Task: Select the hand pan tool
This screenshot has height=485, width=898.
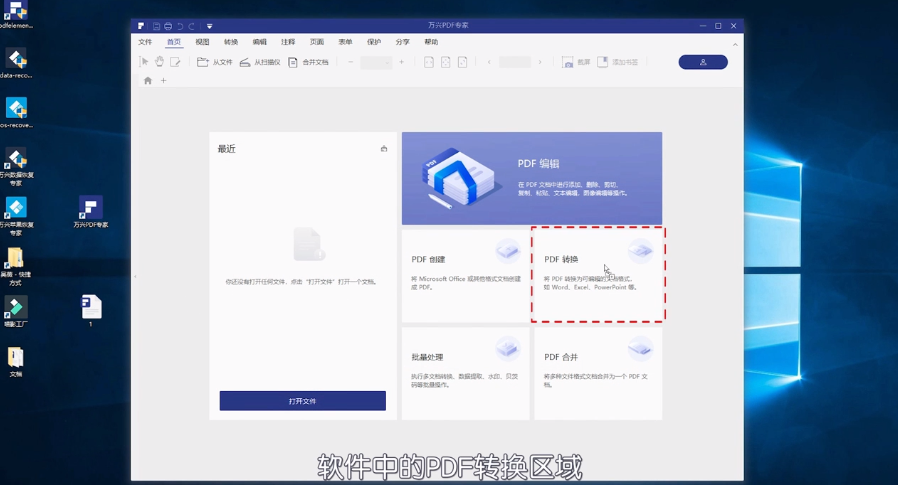Action: coord(159,62)
